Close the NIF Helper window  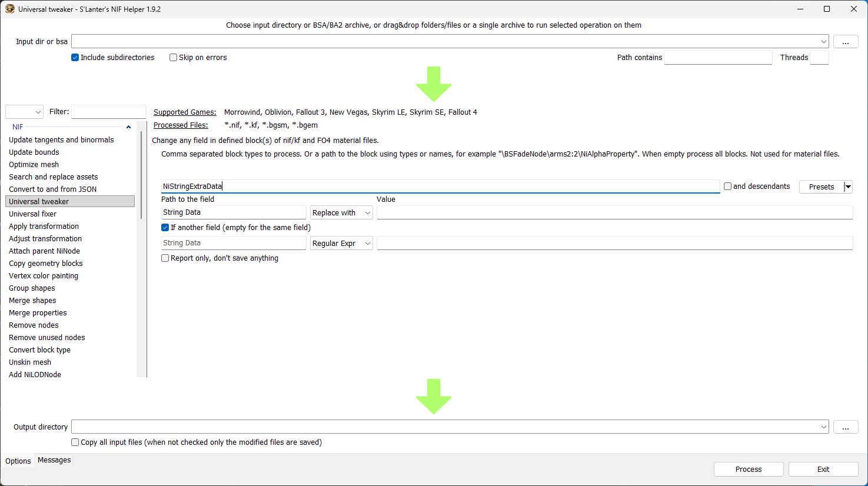[x=854, y=9]
